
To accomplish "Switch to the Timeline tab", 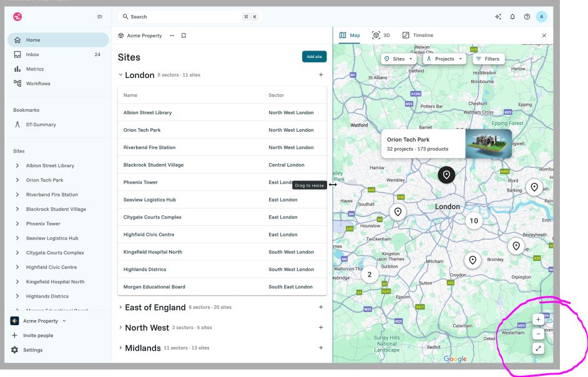I will [418, 35].
